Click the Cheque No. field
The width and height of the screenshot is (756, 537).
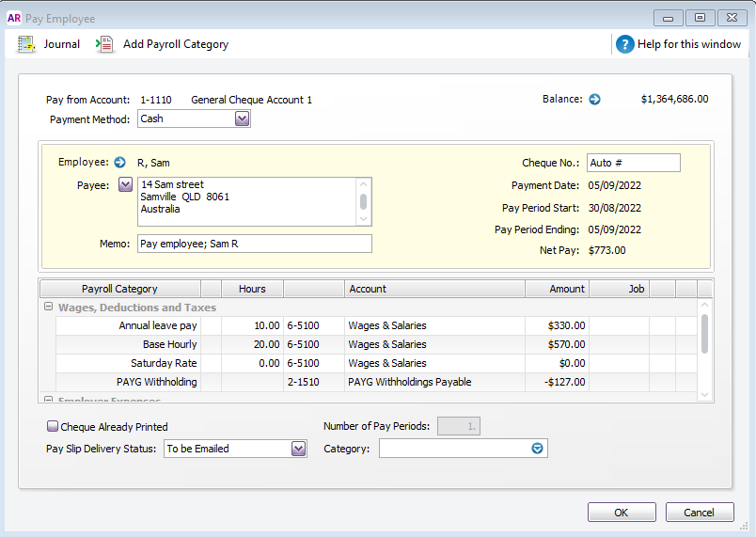633,163
